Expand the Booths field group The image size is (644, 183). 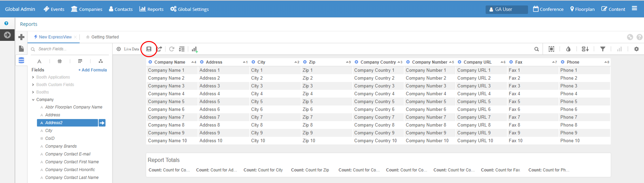coord(33,92)
